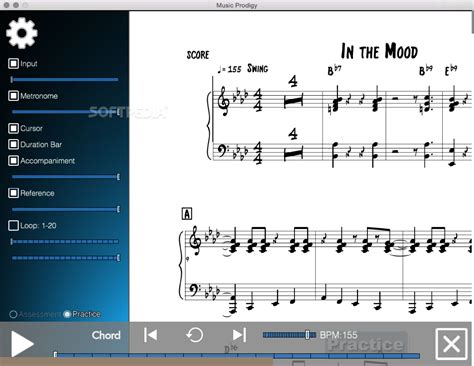Click the first Bb7 chord symbol

[x=334, y=70]
